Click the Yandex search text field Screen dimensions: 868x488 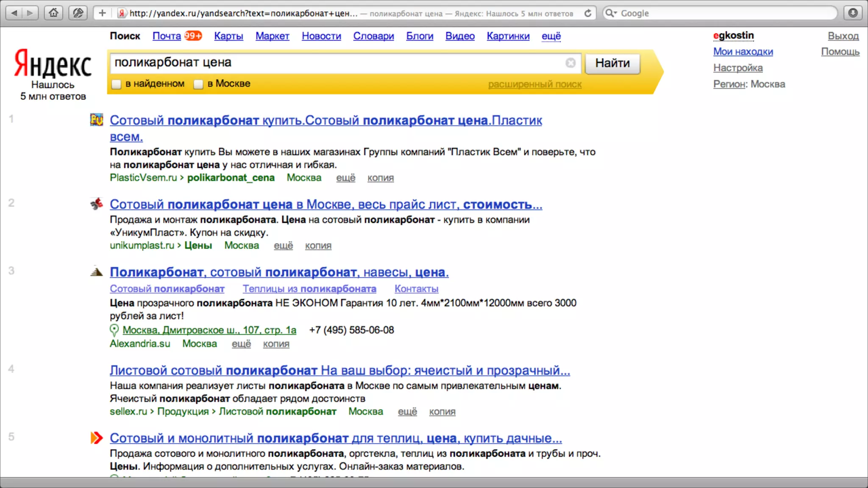tap(335, 63)
